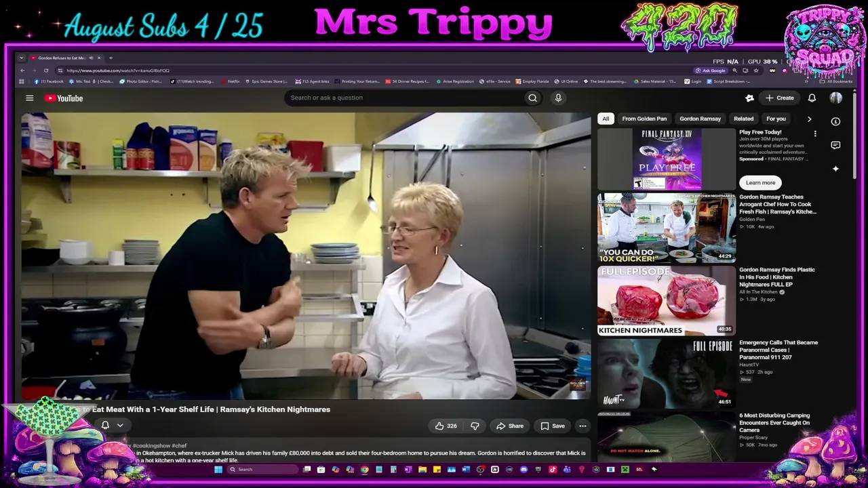Open the comments panel icon in side strip
The image size is (868, 488).
click(835, 145)
